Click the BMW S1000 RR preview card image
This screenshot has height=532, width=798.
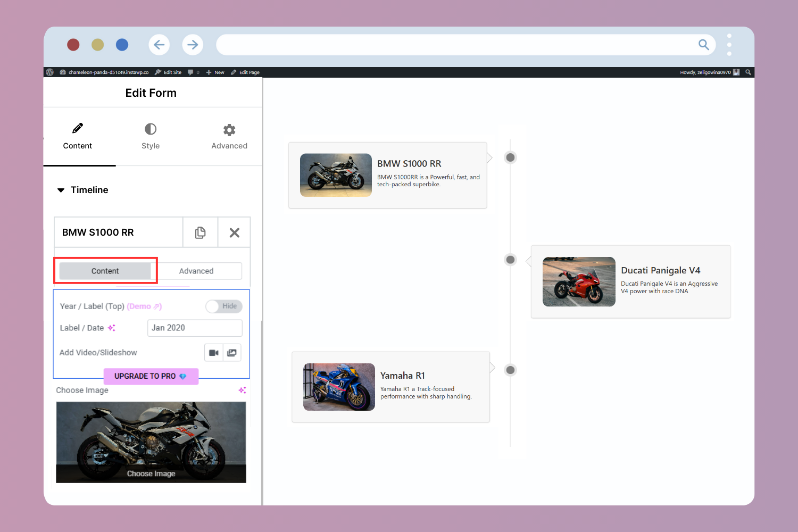tap(336, 175)
